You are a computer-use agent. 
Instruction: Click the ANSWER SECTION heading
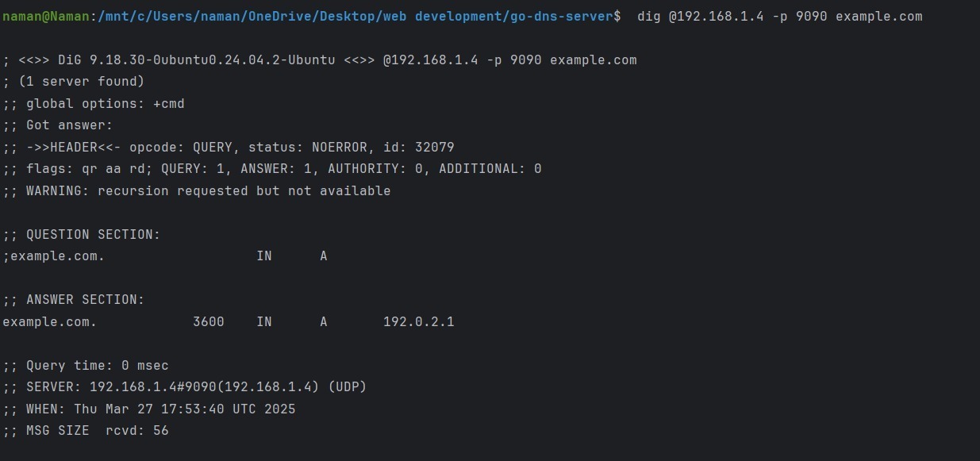pos(73,300)
